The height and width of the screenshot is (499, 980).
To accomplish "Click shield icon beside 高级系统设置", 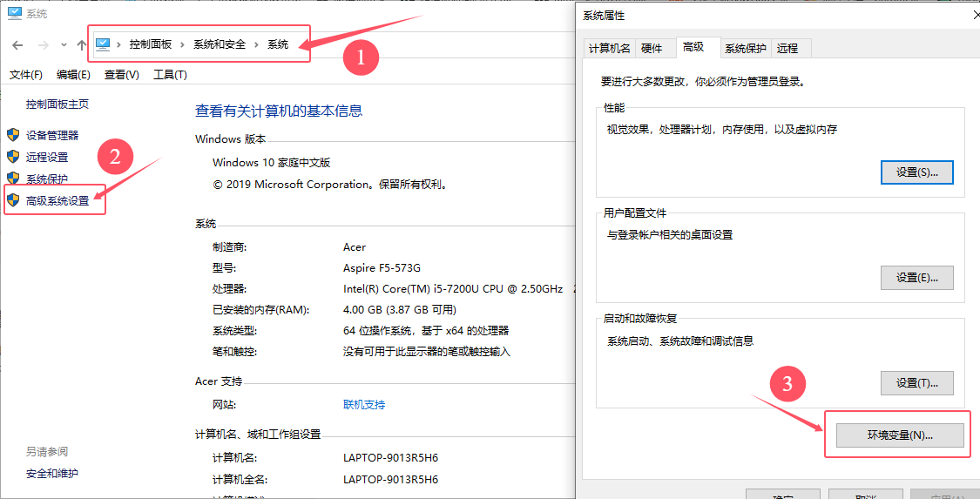I will point(13,199).
